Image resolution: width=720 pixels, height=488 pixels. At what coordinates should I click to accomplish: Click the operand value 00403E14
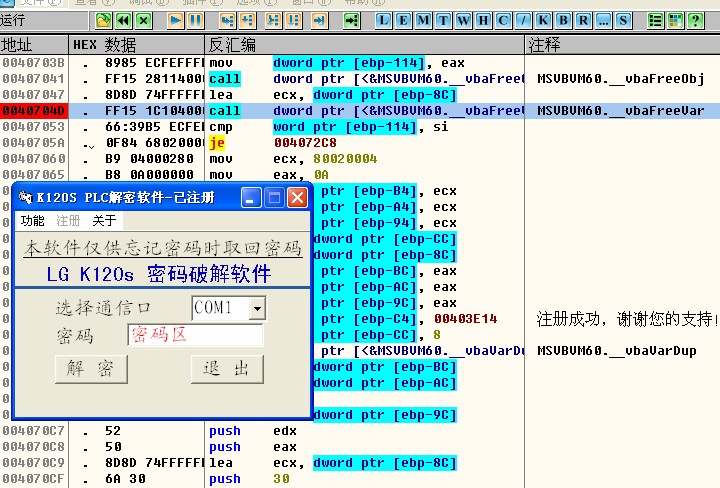(466, 319)
